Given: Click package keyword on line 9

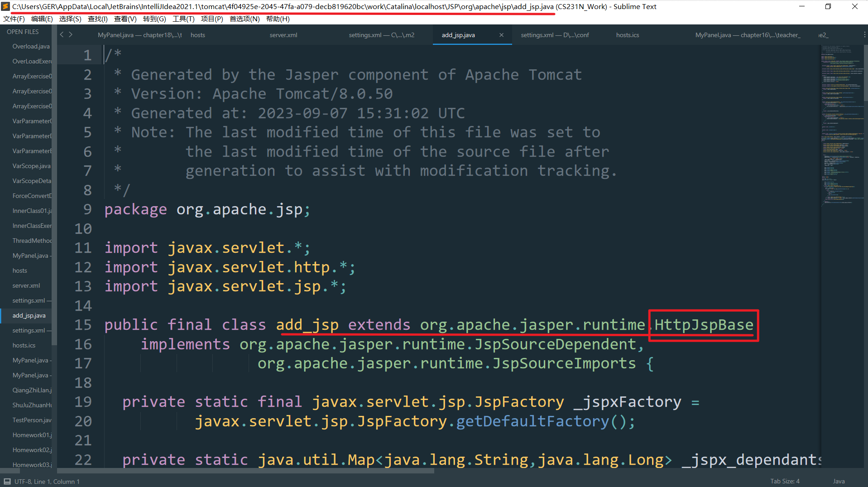Looking at the screenshot, I should coord(135,209).
